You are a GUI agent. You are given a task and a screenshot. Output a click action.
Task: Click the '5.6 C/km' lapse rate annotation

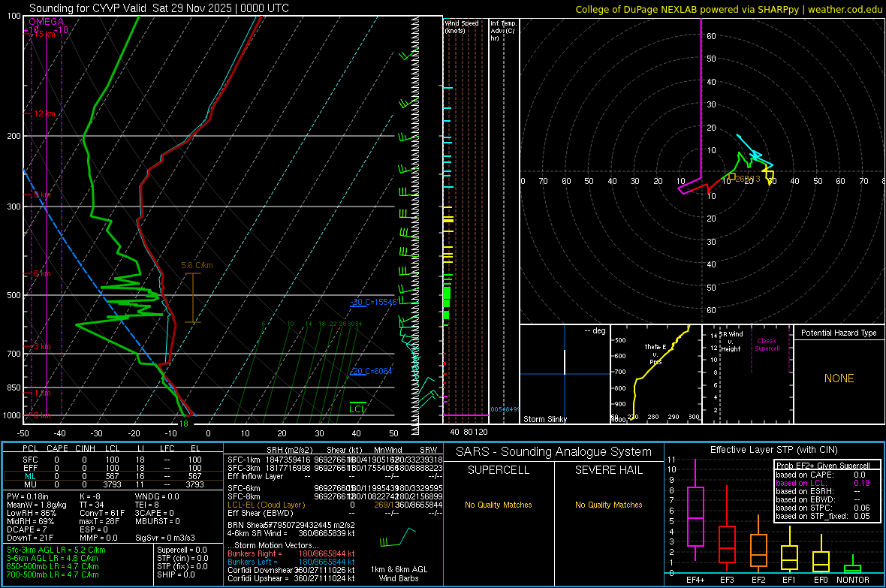[197, 265]
